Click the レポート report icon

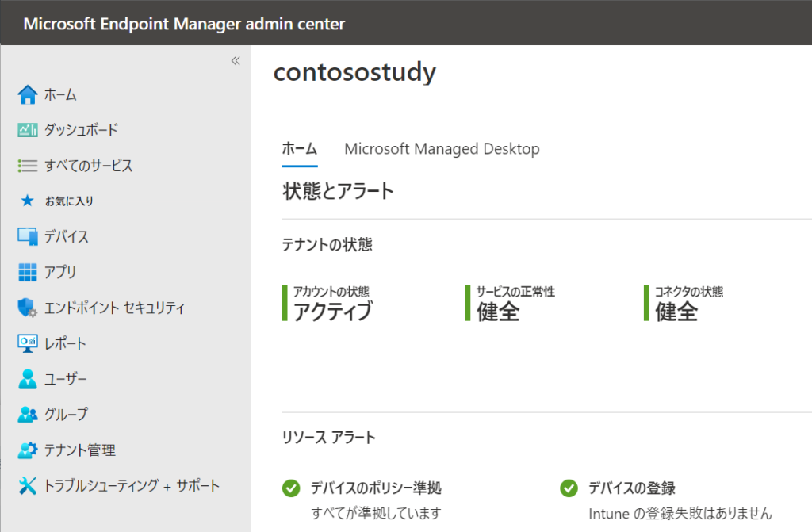(x=28, y=343)
